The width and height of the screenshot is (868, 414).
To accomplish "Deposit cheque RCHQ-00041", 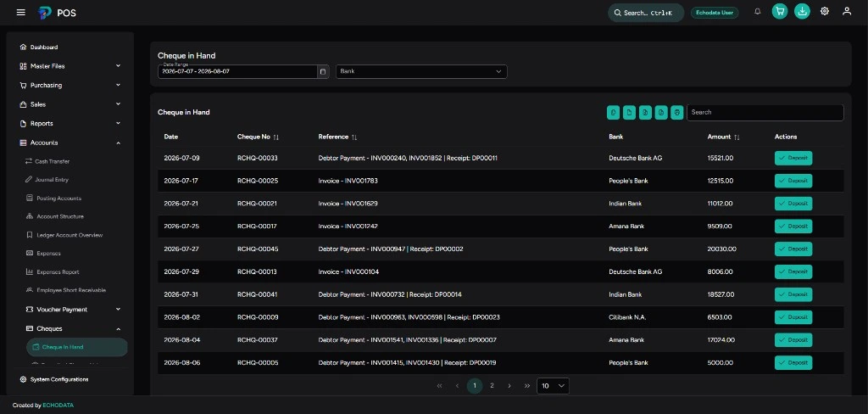I will 793,294.
